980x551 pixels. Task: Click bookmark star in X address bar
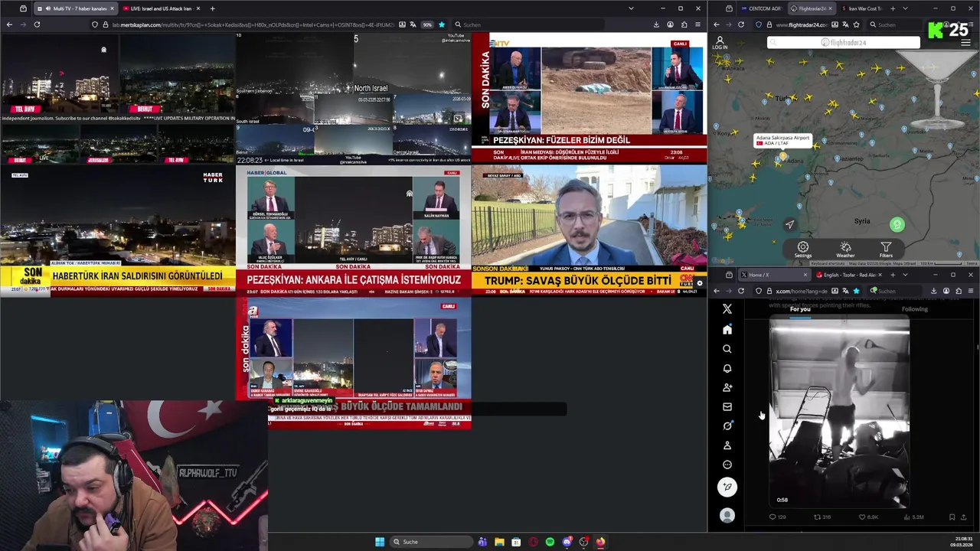[856, 291]
